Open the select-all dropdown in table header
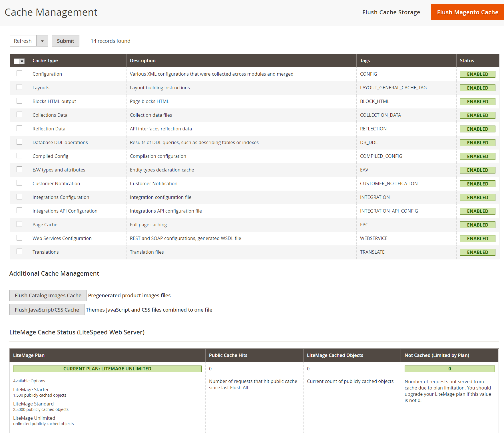This screenshot has width=504, height=440. click(x=19, y=61)
